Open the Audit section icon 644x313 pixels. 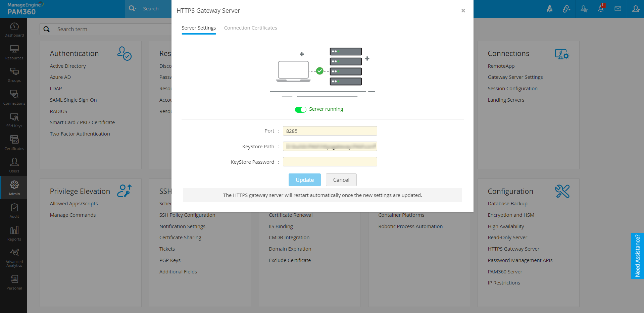(14, 210)
